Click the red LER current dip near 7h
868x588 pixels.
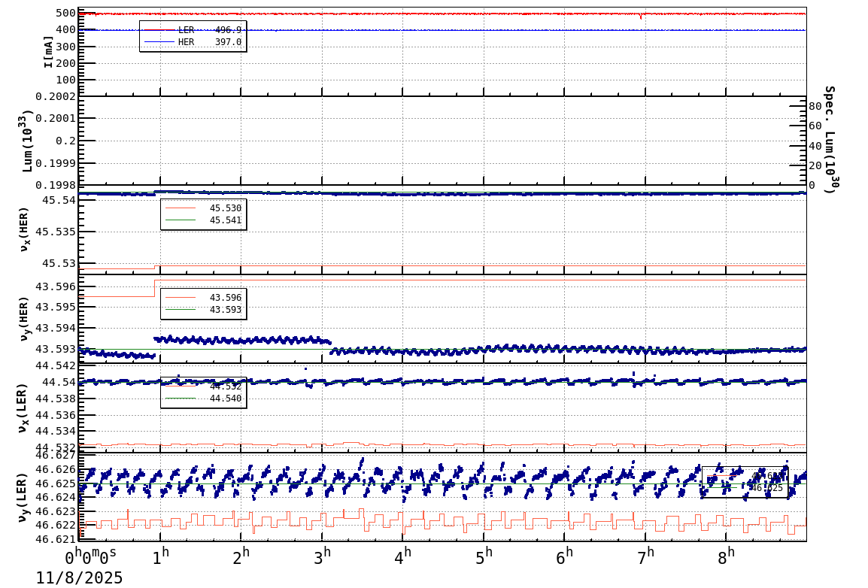click(x=641, y=17)
